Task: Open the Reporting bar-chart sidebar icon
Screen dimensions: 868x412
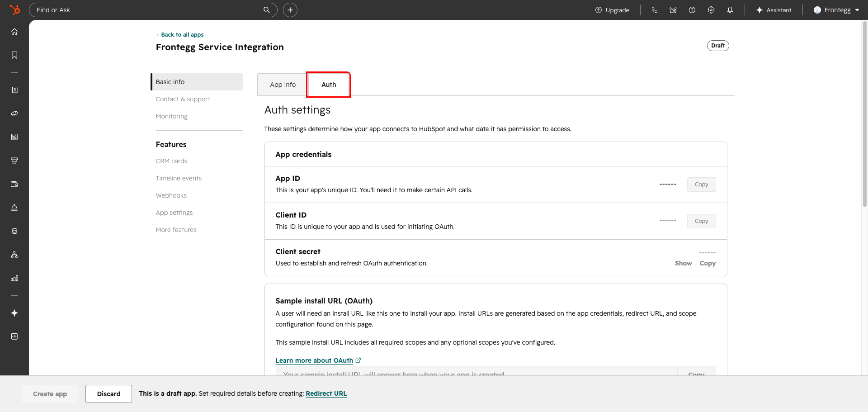Action: 14,278
